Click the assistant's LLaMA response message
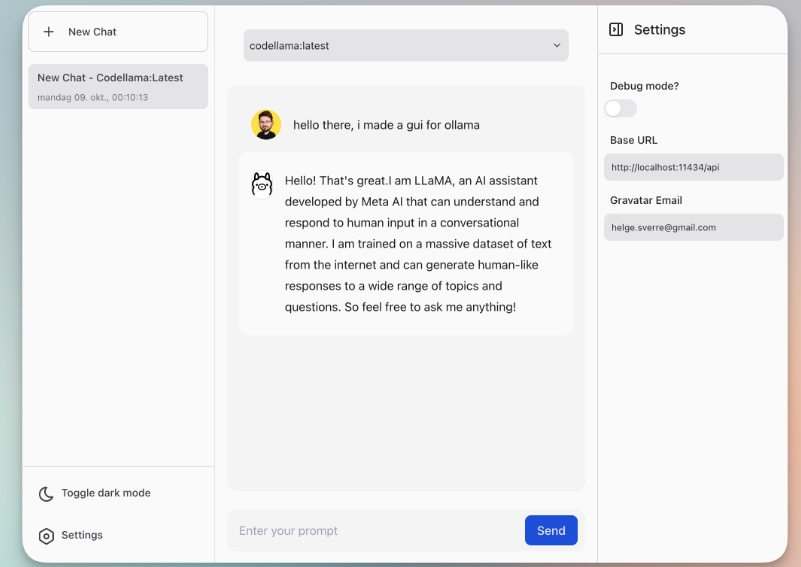Viewport: 801px width, 567px height. [417, 244]
